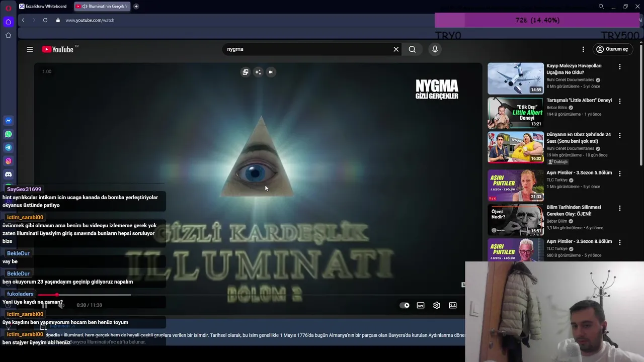Go forward with browser forward arrow
Screen dimensions: 644x362
(x=34, y=20)
